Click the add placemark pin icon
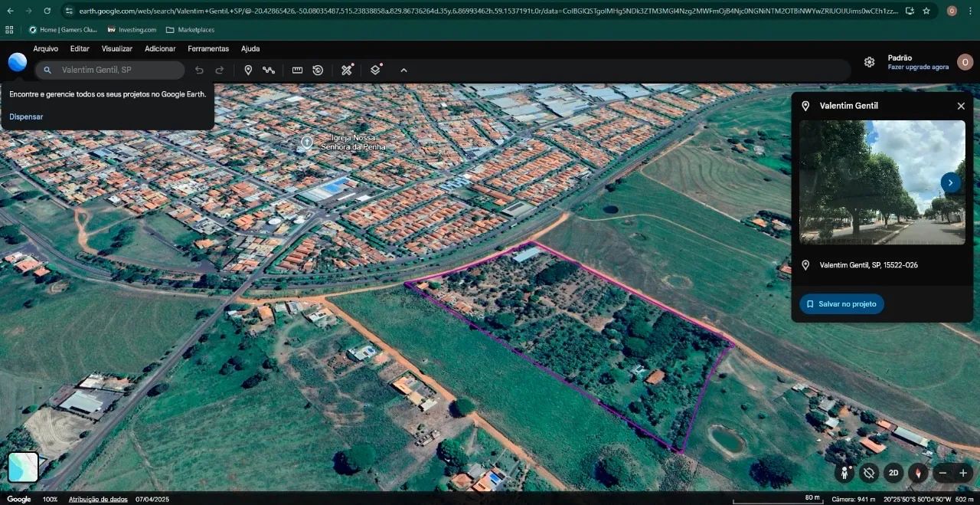 [248, 70]
